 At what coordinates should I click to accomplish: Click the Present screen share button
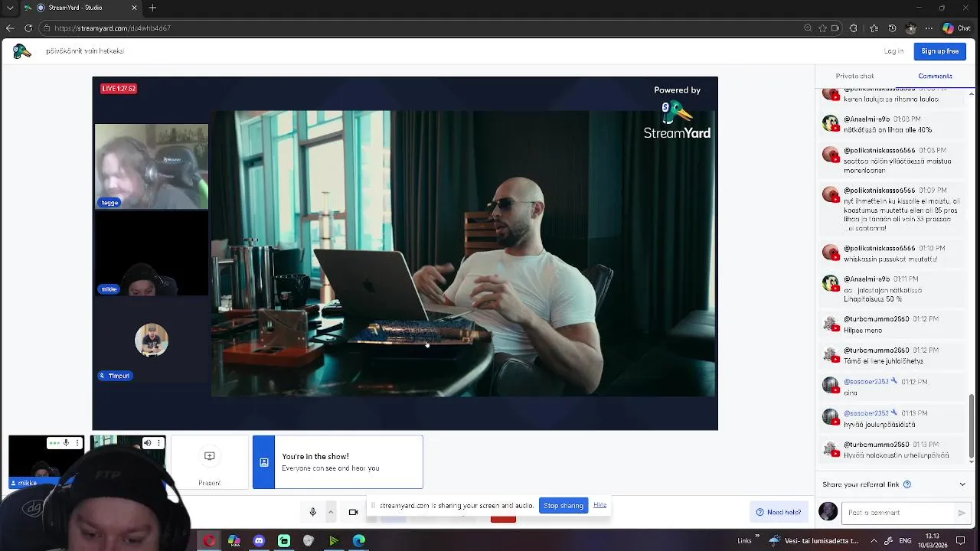pos(209,462)
